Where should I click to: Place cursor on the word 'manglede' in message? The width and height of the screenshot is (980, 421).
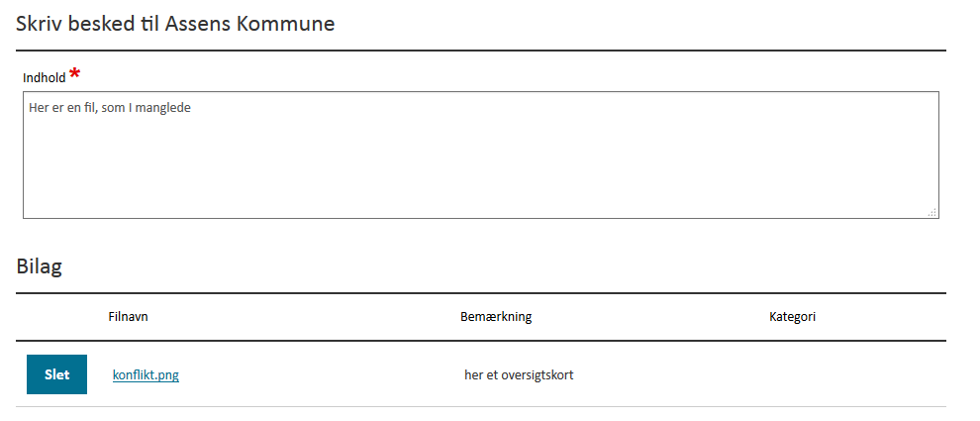point(165,108)
